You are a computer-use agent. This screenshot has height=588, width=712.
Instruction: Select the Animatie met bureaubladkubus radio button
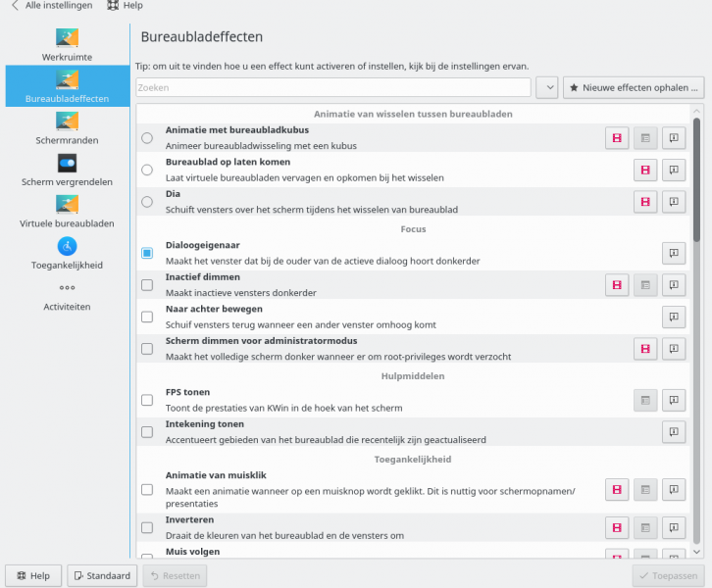coord(147,138)
